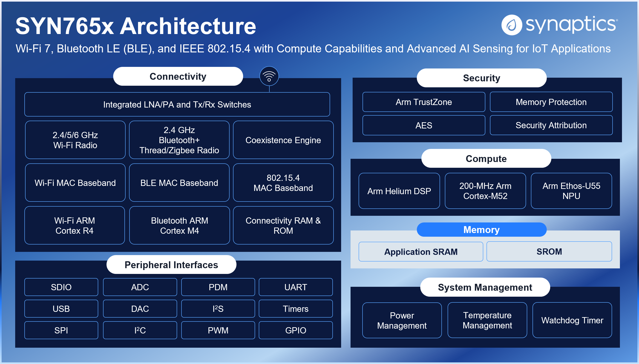Click the BLE MAC Baseband block
Screen dimensions: 639x364
point(179,183)
